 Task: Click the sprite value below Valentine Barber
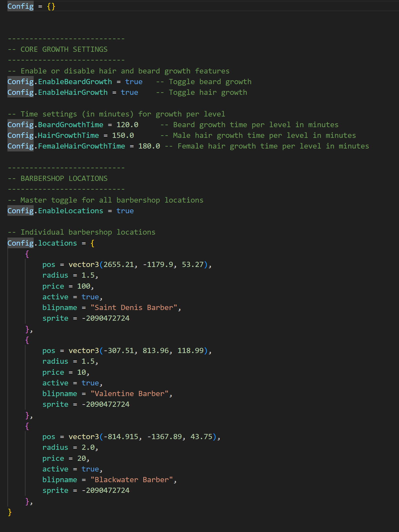click(x=105, y=404)
